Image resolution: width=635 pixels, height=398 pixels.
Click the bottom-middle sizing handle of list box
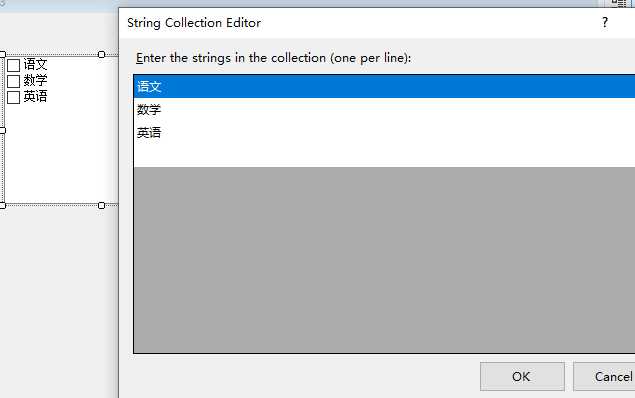[x=101, y=205]
